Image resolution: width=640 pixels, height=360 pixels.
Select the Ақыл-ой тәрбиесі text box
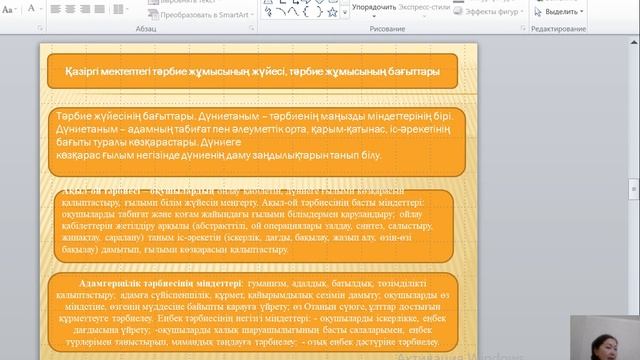(253, 226)
